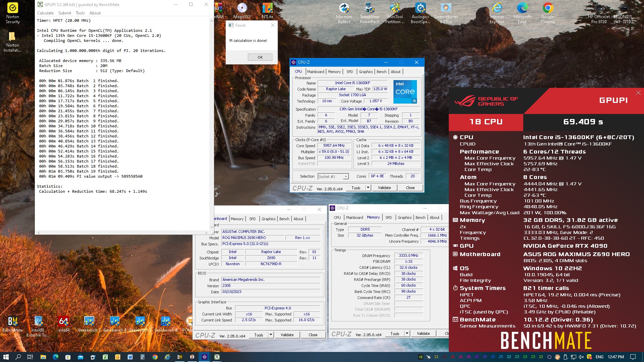Open About menu in GPUPI
This screenshot has width=644, height=362.
point(95,13)
